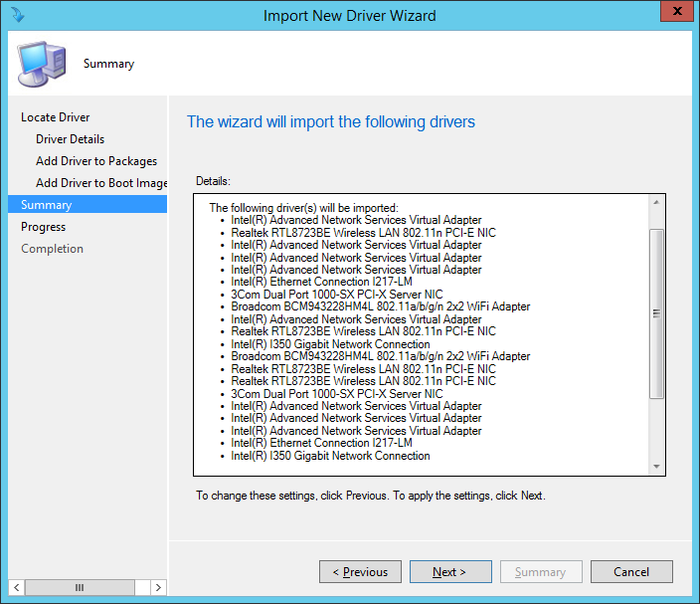This screenshot has width=700, height=604.
Task: Click the details list vertical scrollbar thumb
Action: 656,313
